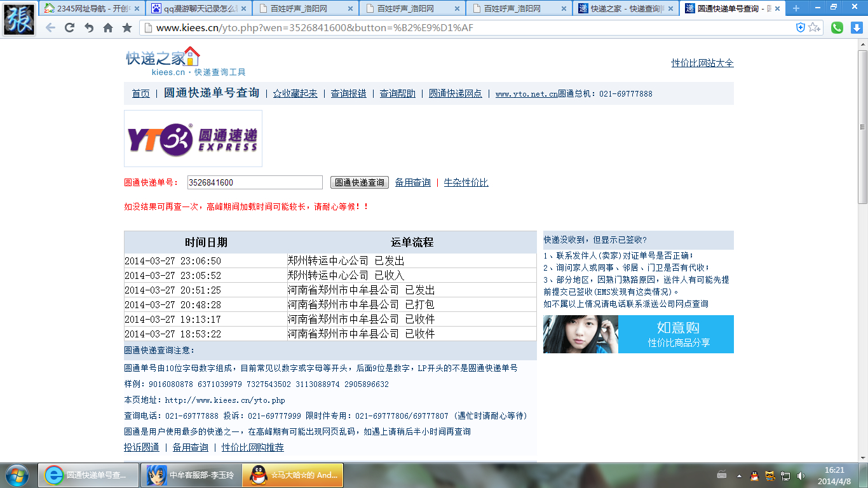Open 投诉圆通 link at page bottom

click(x=142, y=447)
